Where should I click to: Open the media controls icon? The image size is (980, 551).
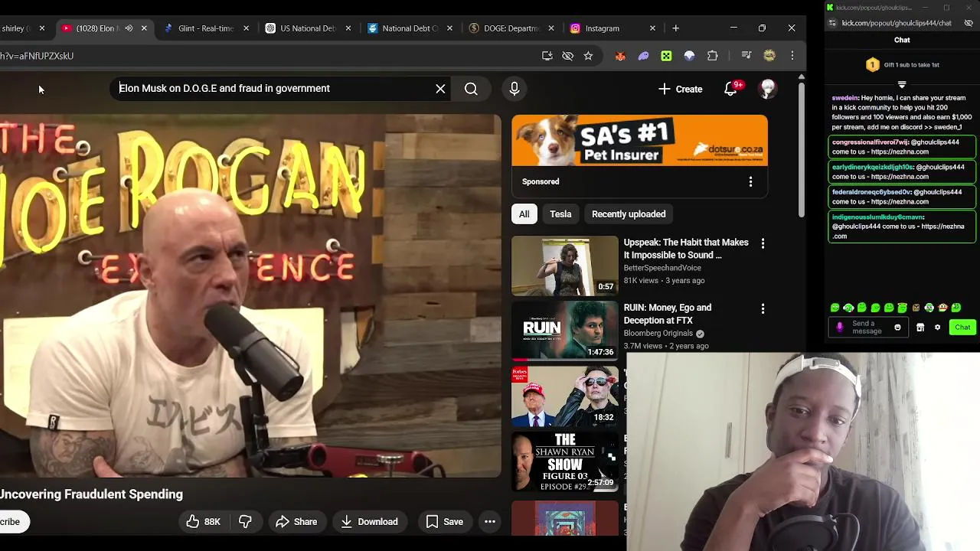coord(746,56)
